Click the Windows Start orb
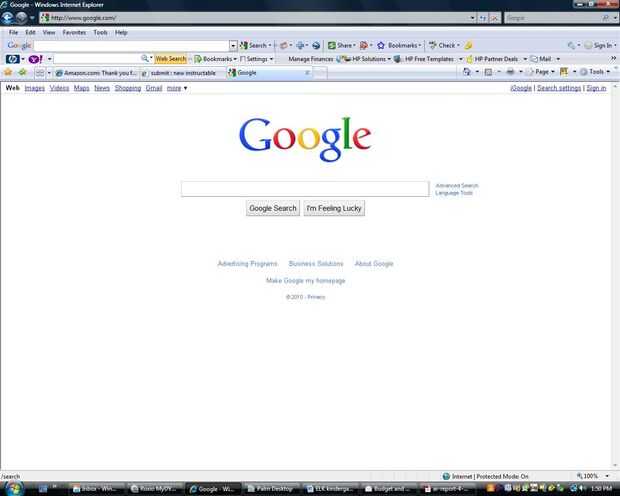620x496 pixels. coord(14,488)
